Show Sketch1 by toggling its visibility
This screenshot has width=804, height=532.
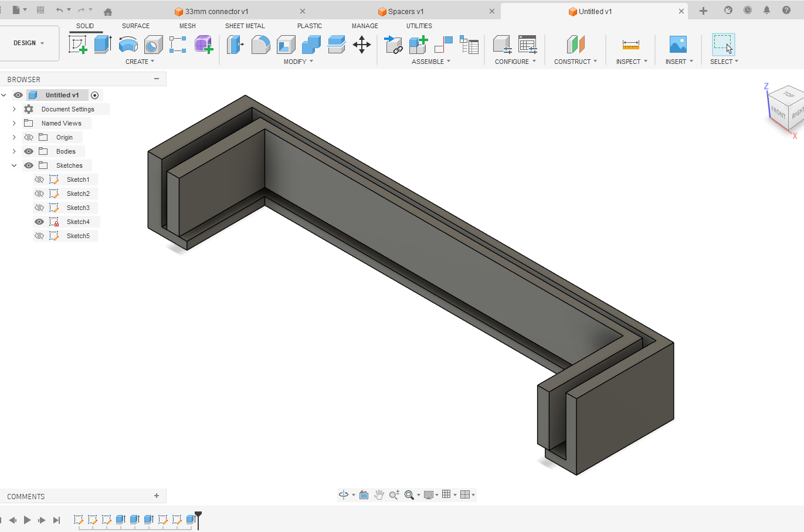[x=39, y=179]
